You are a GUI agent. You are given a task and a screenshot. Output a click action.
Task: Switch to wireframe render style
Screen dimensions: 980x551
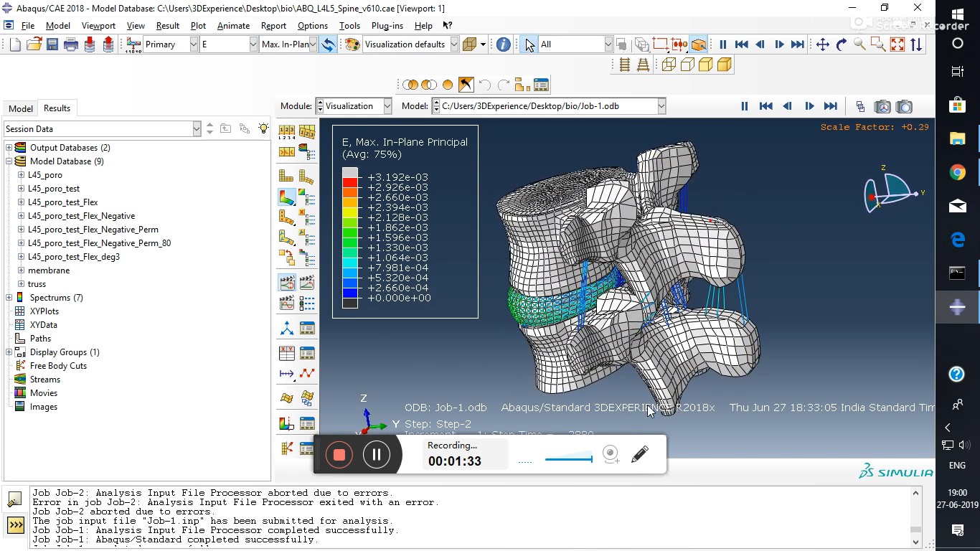(669, 65)
